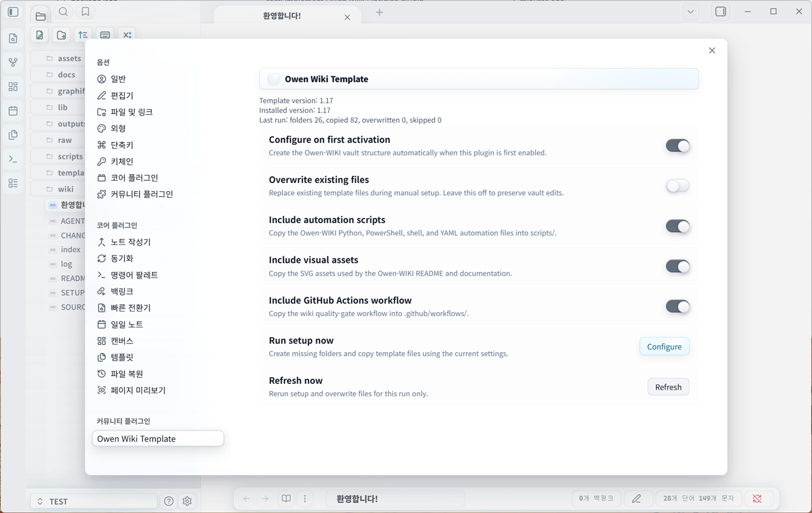The height and width of the screenshot is (513, 812).
Task: Navigate back with the left arrow
Action: point(247,499)
